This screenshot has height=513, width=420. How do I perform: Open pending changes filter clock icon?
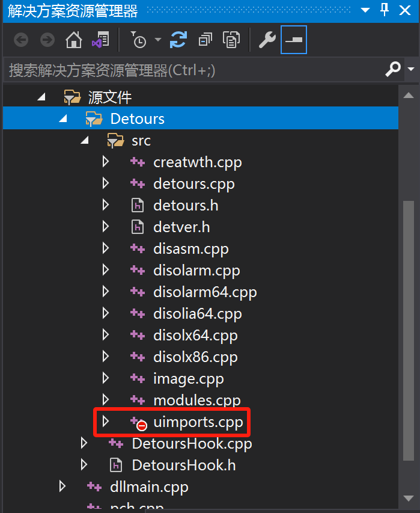pos(139,40)
